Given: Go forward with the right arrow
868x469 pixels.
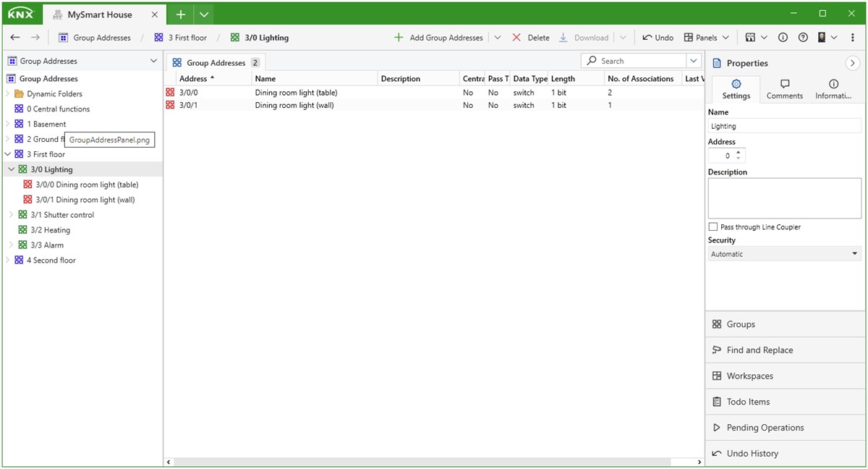Looking at the screenshot, I should pyautogui.click(x=35, y=38).
